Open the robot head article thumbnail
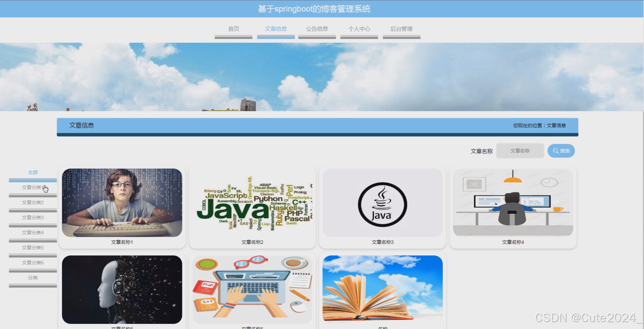Viewport: 644px width, 329px height. pyautogui.click(x=122, y=289)
